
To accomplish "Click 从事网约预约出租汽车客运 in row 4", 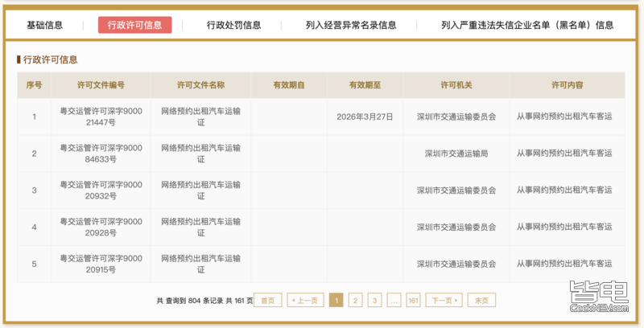I will click(564, 228).
